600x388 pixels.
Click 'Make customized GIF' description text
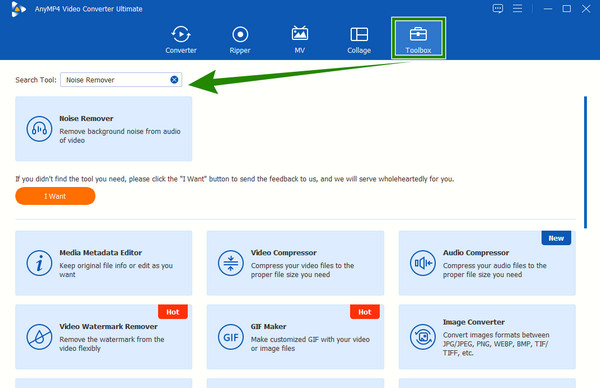click(310, 344)
